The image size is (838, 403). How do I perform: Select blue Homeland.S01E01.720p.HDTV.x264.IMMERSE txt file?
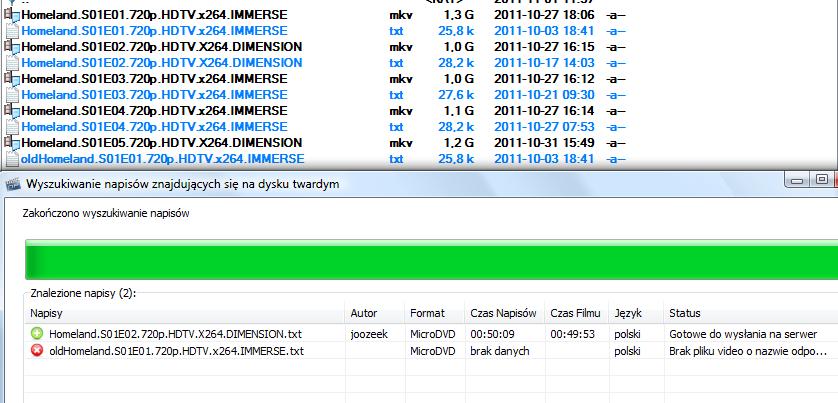pos(154,31)
